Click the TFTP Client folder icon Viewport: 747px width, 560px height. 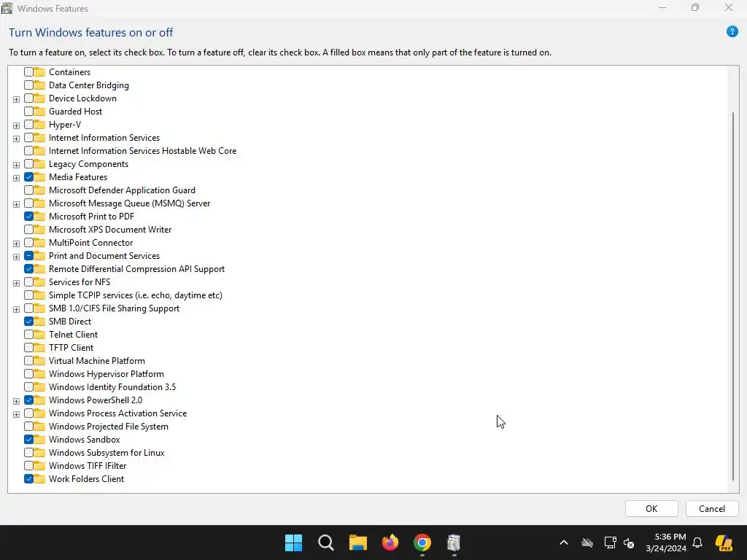click(39, 348)
